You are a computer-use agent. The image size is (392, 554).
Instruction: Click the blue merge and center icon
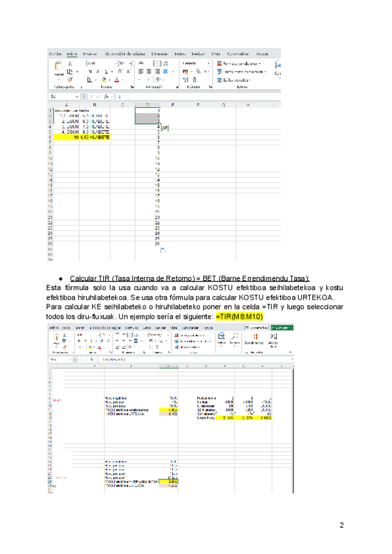(165, 71)
